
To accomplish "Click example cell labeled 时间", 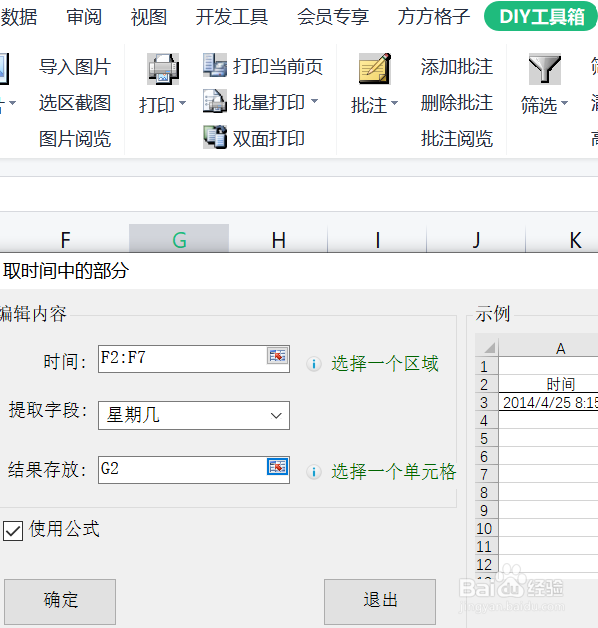I will (549, 384).
